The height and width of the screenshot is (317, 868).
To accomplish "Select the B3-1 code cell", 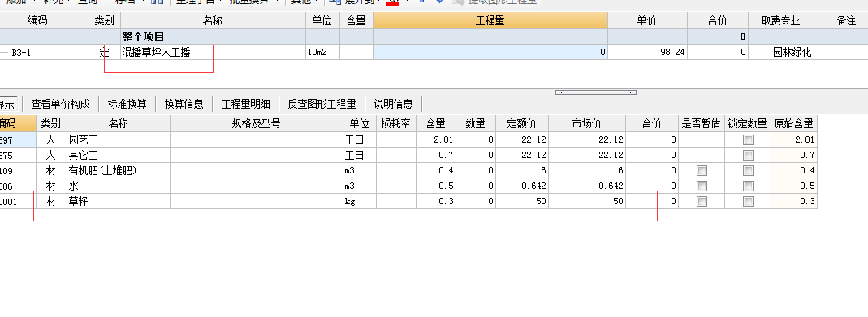I will [x=45, y=53].
